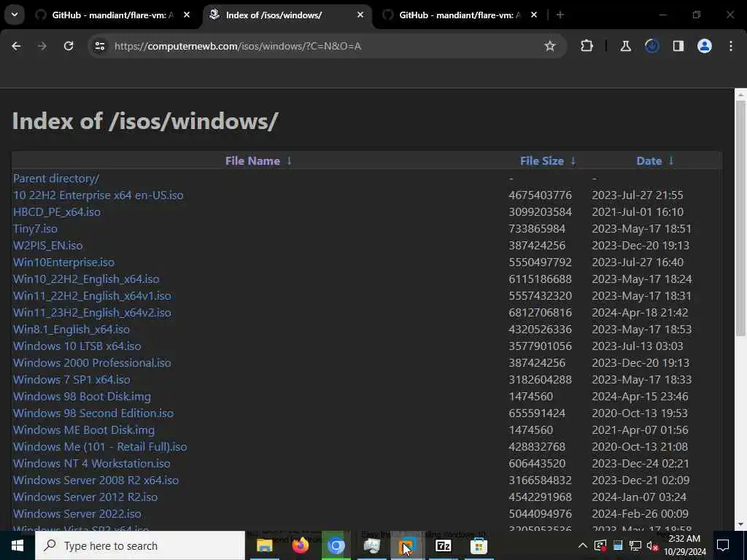This screenshot has width=747, height=560.
Task: Open the tab search dropdown arrow
Action: [x=15, y=15]
